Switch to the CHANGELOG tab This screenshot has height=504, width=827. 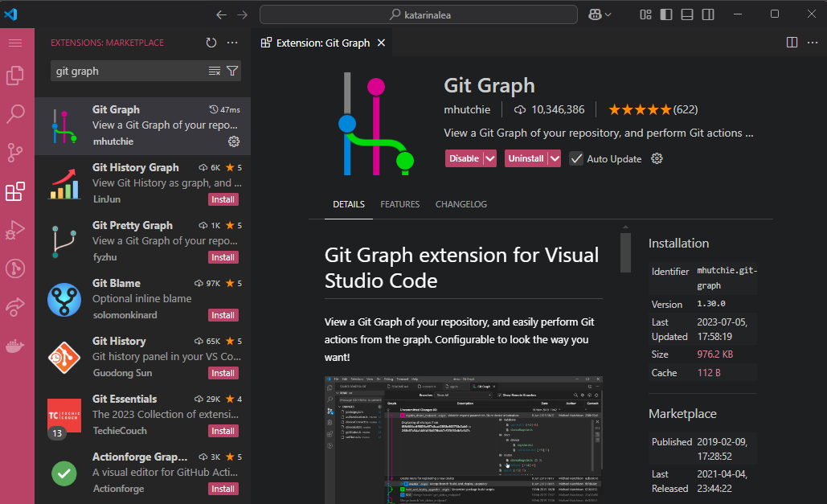coord(461,204)
